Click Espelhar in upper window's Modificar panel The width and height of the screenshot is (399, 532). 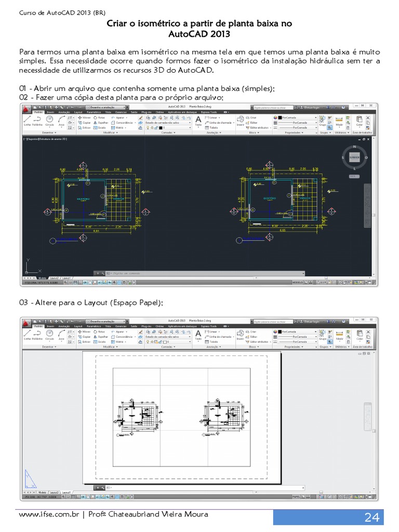click(x=101, y=123)
